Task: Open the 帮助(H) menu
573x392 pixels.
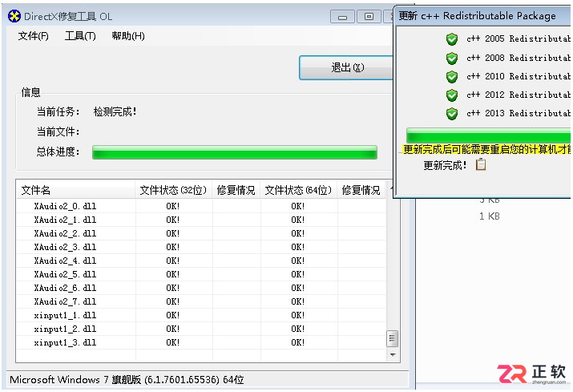Action: tap(128, 36)
